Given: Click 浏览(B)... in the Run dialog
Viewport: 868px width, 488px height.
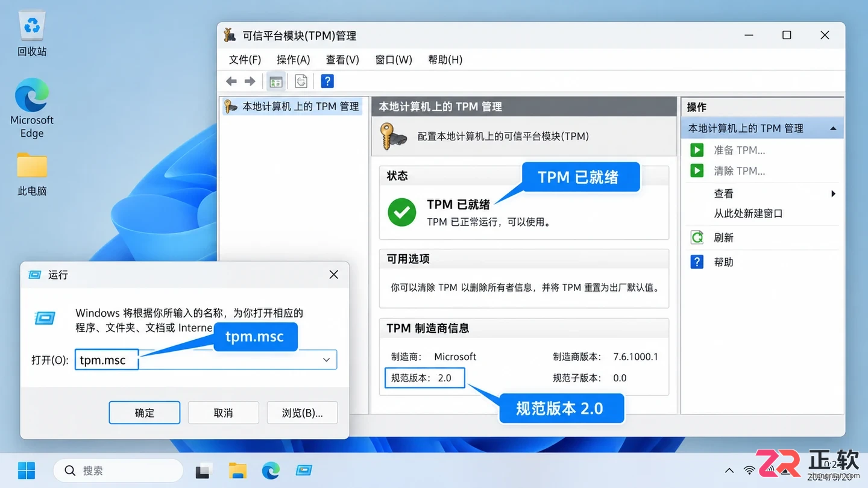Looking at the screenshot, I should coord(302,413).
